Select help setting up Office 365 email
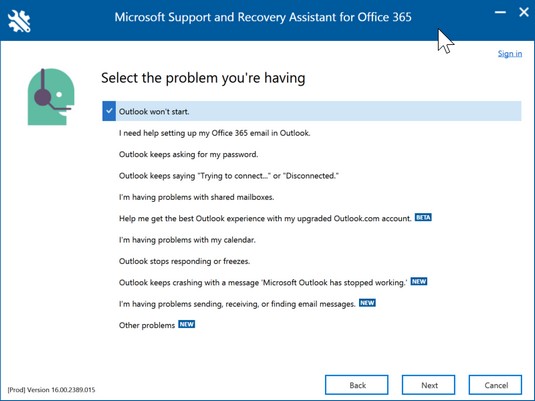The width and height of the screenshot is (535, 401). click(215, 133)
